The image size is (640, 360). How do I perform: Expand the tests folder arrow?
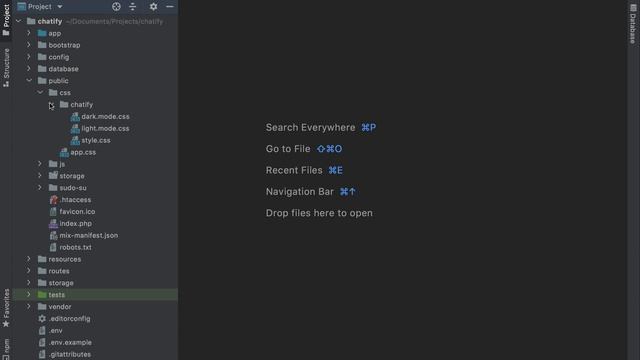29,294
